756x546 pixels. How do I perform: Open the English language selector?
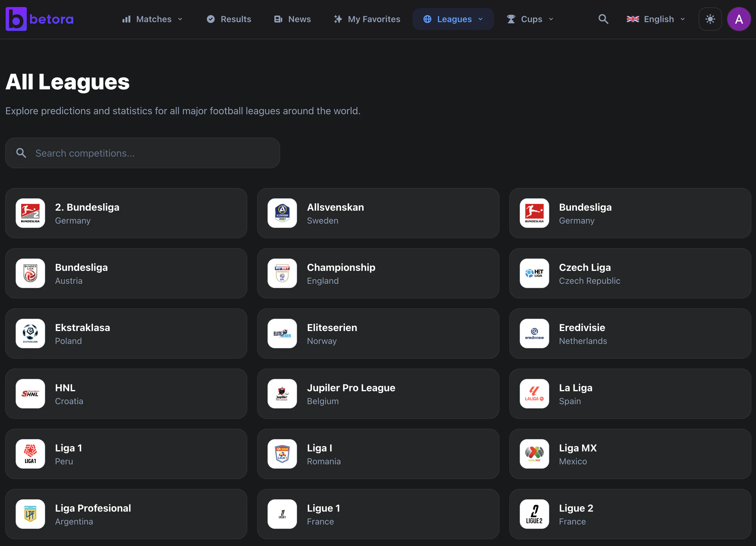click(x=656, y=19)
